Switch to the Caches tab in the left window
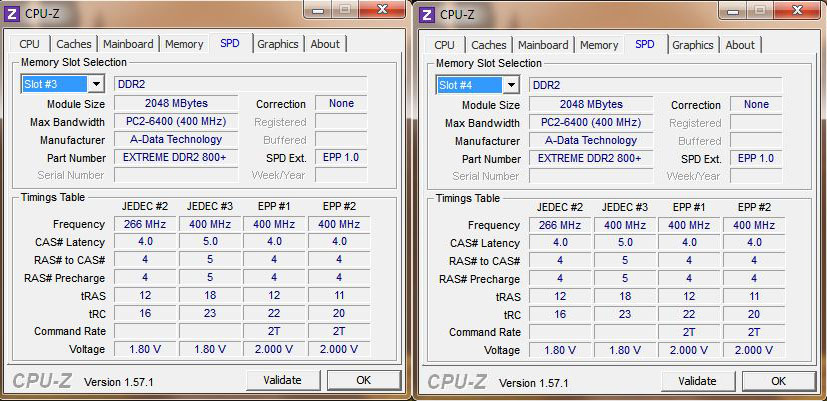The width and height of the screenshot is (827, 401). pos(74,44)
